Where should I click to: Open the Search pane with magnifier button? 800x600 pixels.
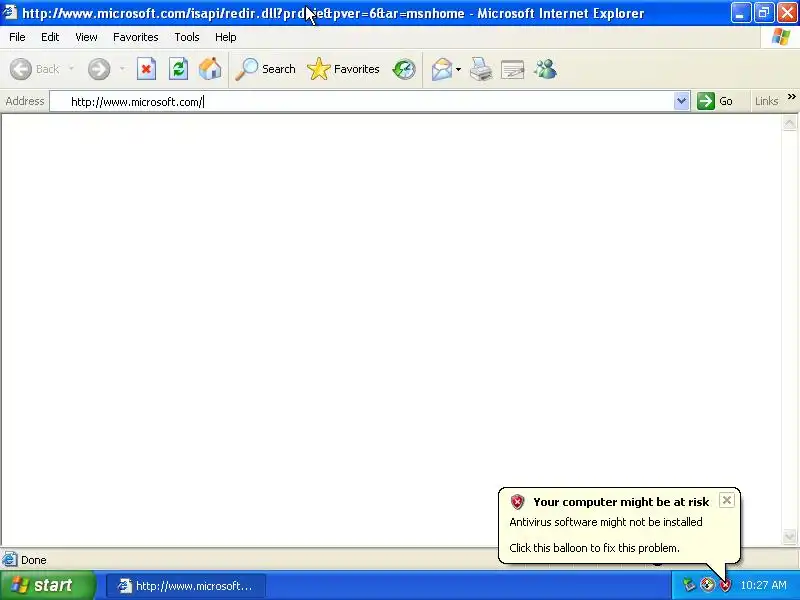(x=265, y=69)
